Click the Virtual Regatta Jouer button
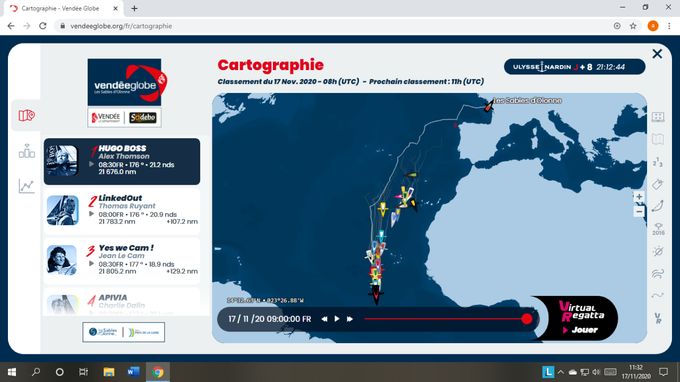 pyautogui.click(x=579, y=330)
